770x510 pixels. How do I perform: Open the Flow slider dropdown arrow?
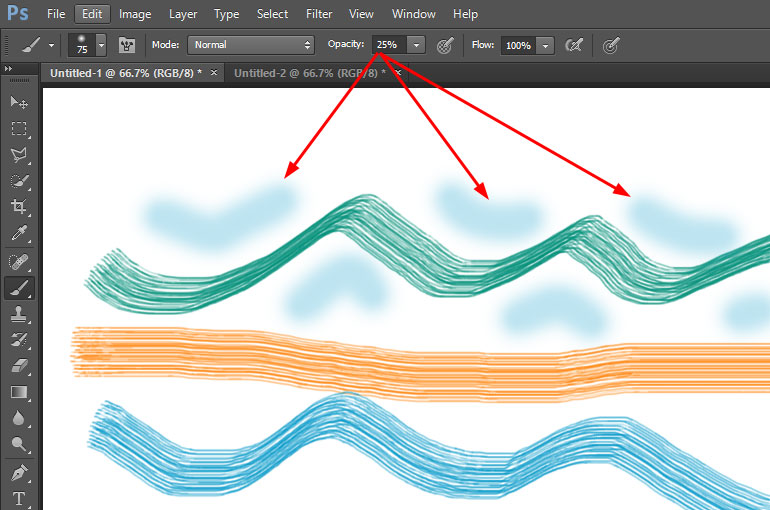coord(545,46)
